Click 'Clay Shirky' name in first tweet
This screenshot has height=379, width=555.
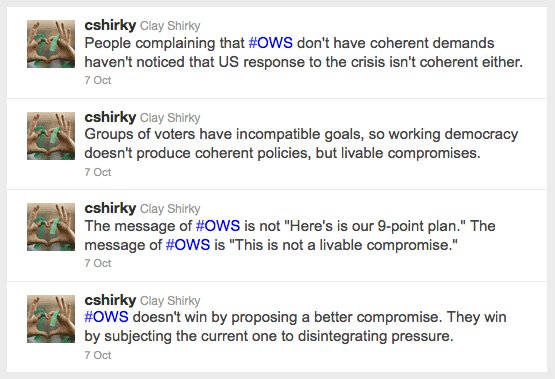point(170,26)
